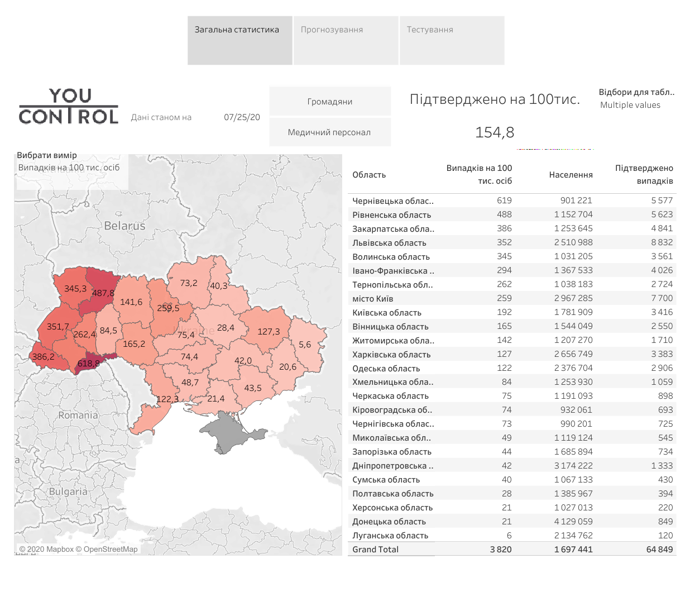Select the Grand Total row
The height and width of the screenshot is (616, 690).
376,550
